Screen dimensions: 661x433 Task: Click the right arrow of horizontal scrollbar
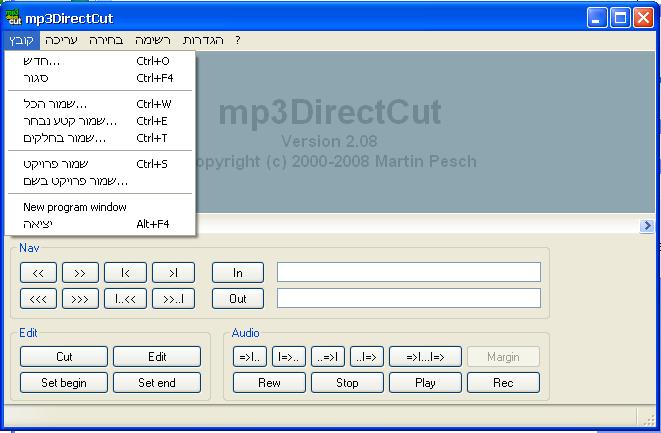pyautogui.click(x=646, y=226)
